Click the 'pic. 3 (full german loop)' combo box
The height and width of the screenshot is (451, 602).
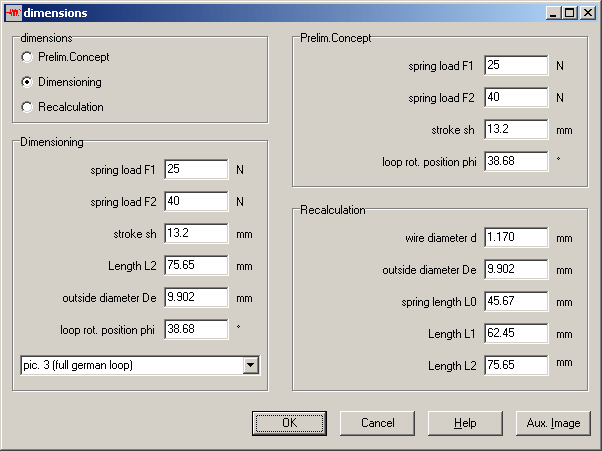[x=130, y=365]
